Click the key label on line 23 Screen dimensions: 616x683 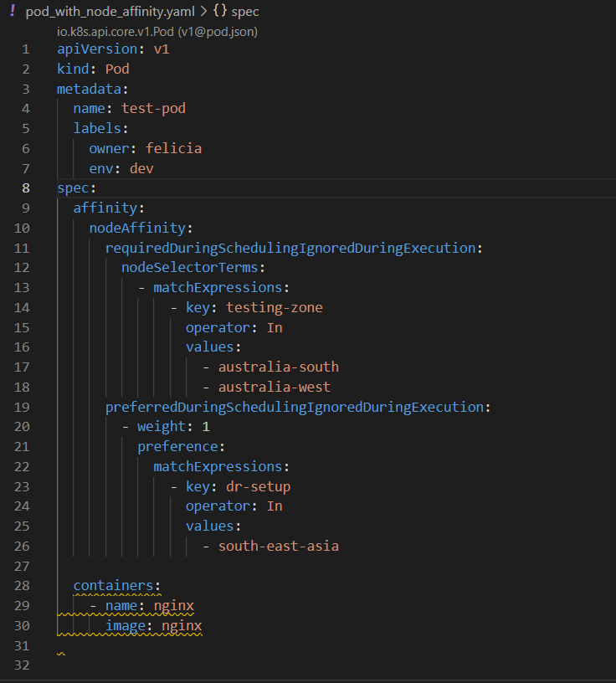tap(198, 487)
